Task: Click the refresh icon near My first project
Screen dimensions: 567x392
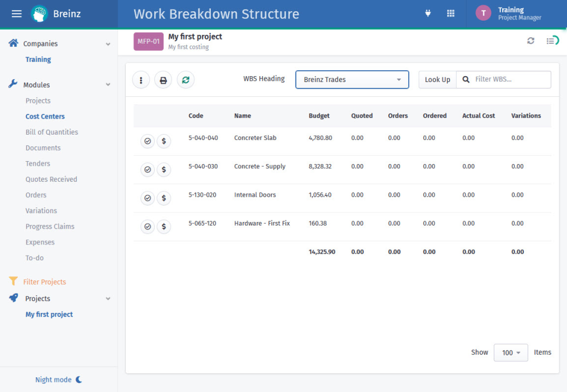Action: [x=530, y=41]
